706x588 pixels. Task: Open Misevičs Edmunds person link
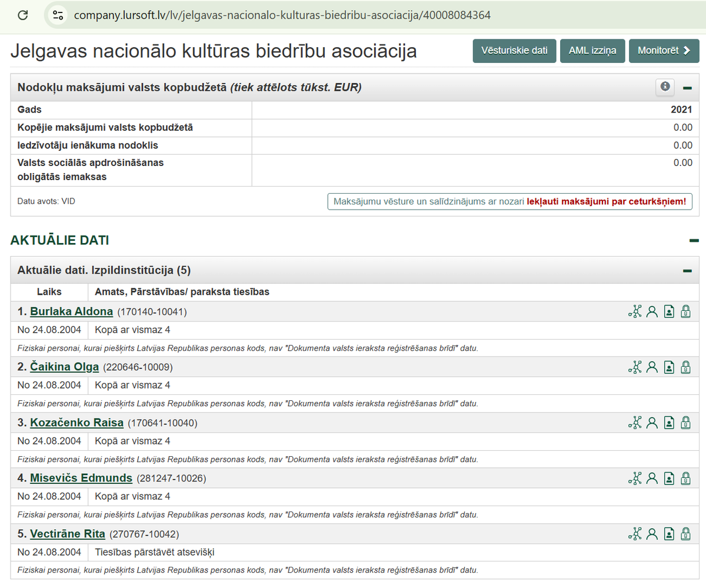81,478
